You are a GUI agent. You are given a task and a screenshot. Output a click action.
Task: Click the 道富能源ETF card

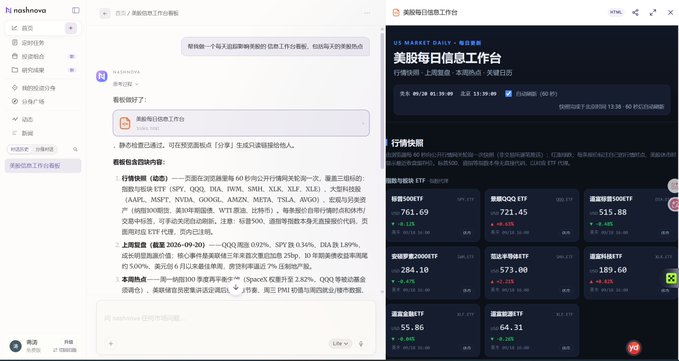532,330
